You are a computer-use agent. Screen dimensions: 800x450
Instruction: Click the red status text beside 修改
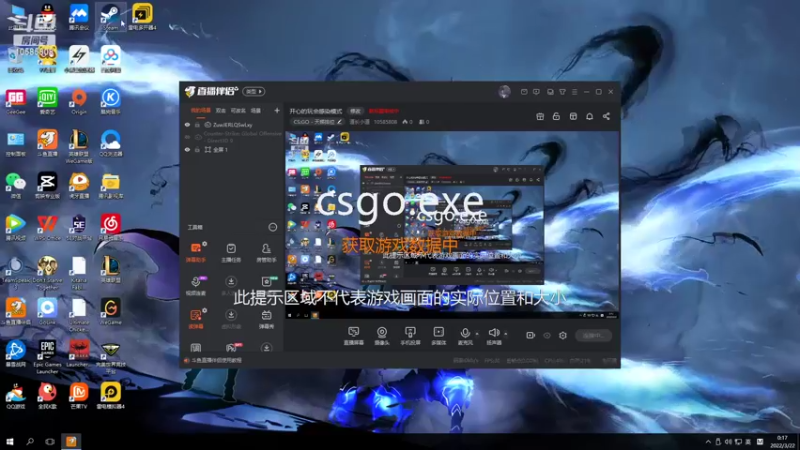(384, 111)
